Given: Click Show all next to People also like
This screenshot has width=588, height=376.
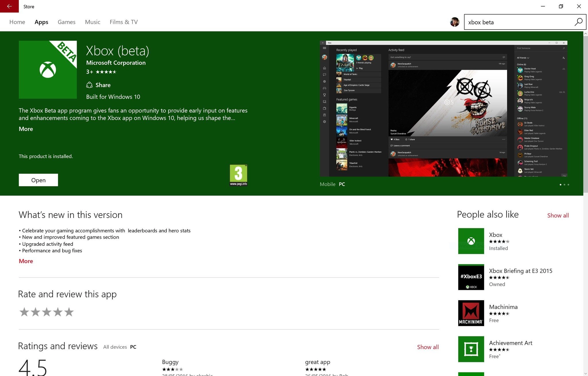Looking at the screenshot, I should pos(558,215).
